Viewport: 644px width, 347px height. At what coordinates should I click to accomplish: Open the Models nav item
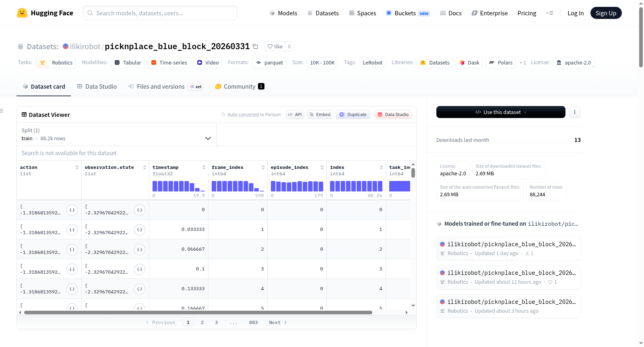[x=283, y=13]
